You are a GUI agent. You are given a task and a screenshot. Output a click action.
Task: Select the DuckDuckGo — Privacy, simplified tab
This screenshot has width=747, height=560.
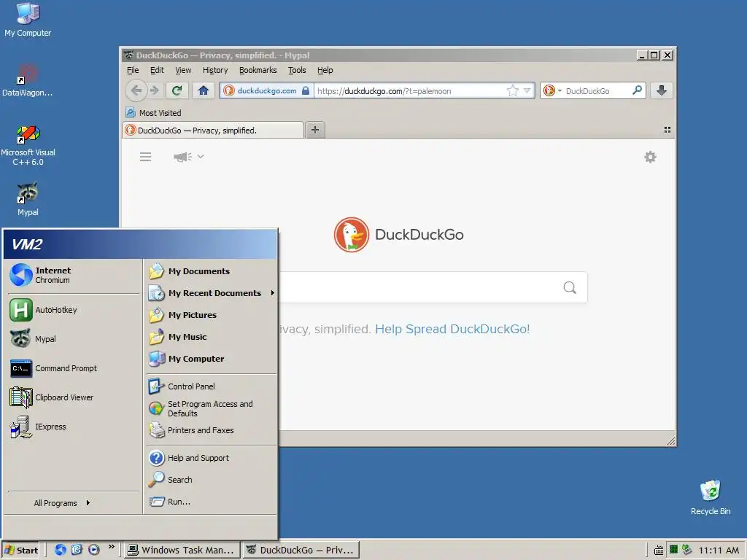point(213,130)
